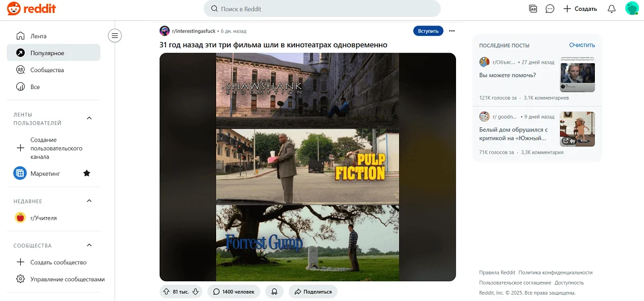Open the advertise icon in header
This screenshot has width=644, height=301.
click(x=533, y=9)
